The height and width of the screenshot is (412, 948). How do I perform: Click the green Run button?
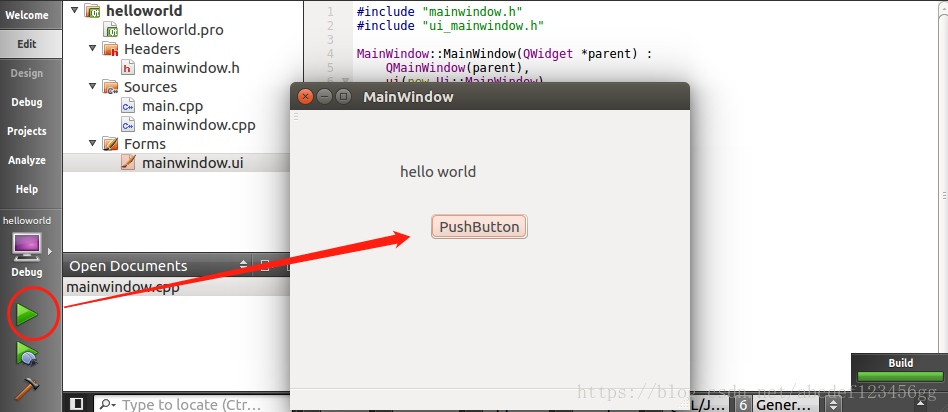(x=27, y=315)
